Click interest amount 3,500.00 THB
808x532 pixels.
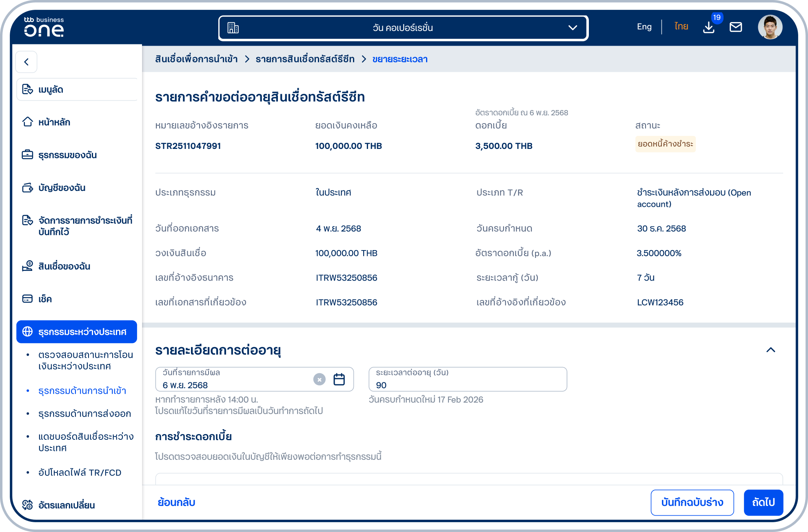[504, 146]
